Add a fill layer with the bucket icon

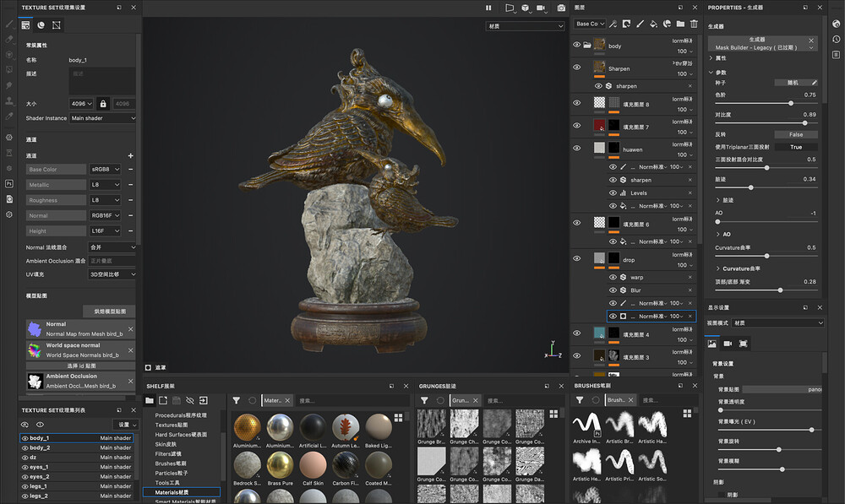653,24
